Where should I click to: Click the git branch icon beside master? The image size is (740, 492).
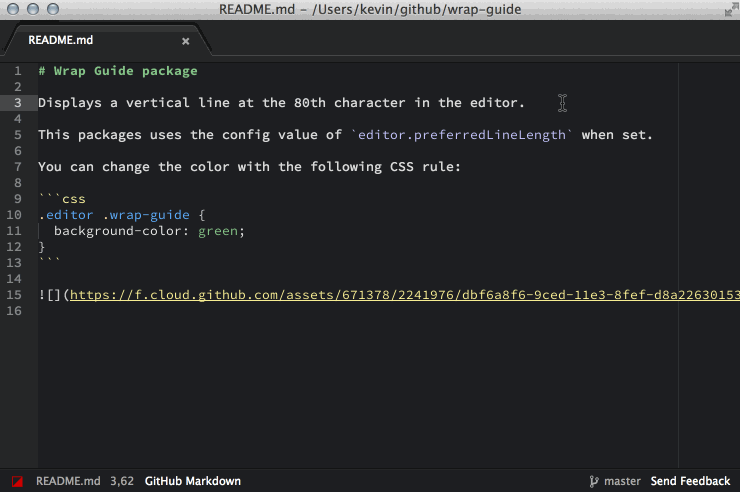point(594,481)
